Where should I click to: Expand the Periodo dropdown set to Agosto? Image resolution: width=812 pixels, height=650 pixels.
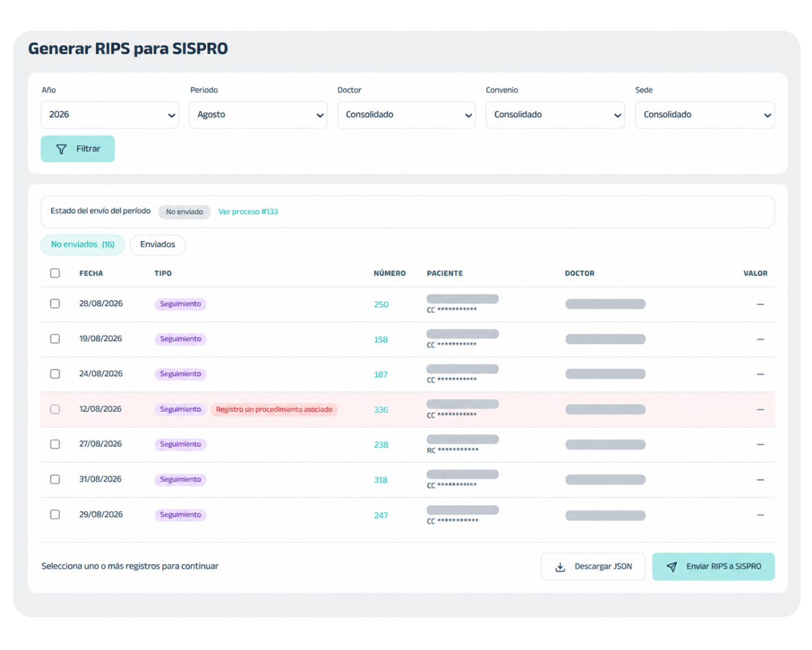point(258,115)
